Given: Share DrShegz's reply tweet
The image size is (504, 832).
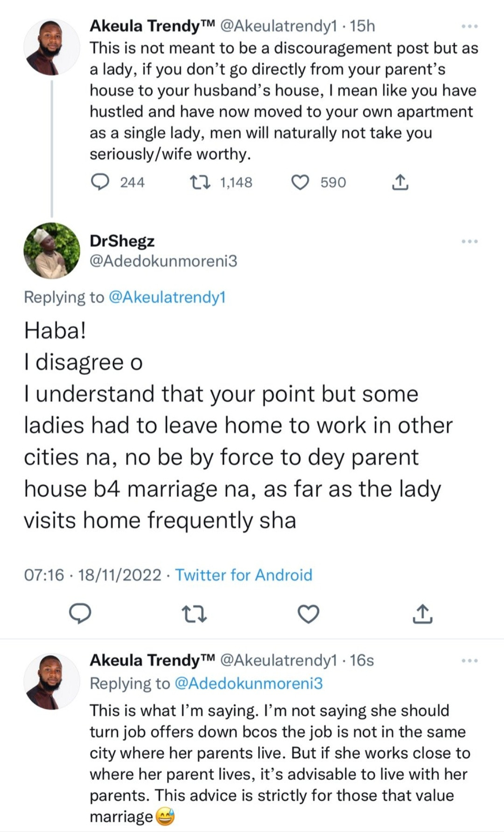Looking at the screenshot, I should click(423, 613).
